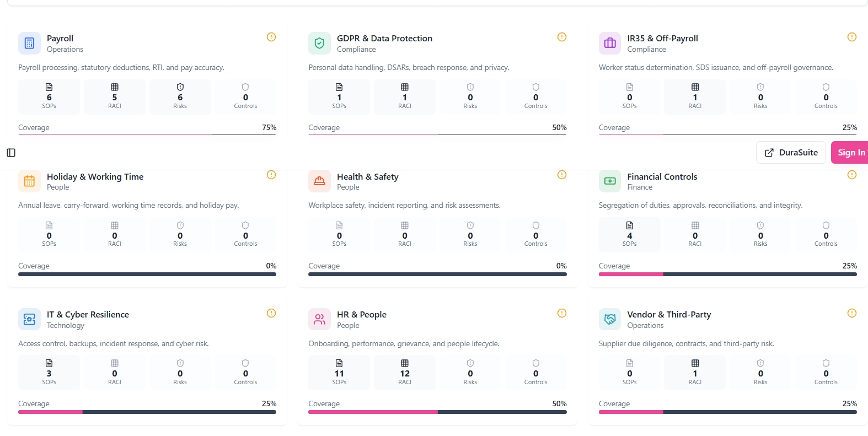Click the Payroll warning alert icon
The width and height of the screenshot is (868, 436).
(x=271, y=37)
